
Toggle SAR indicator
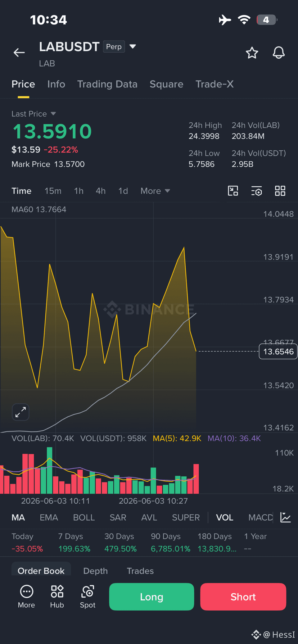click(x=118, y=517)
